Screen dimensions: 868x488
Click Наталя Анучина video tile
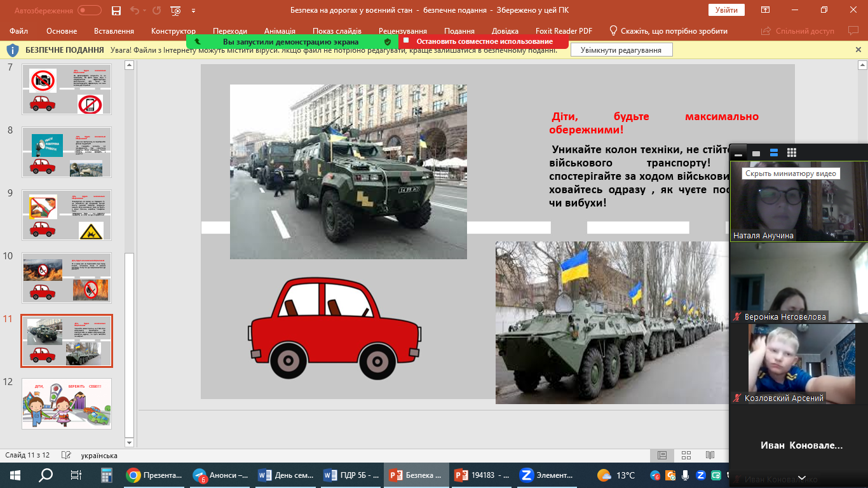799,201
